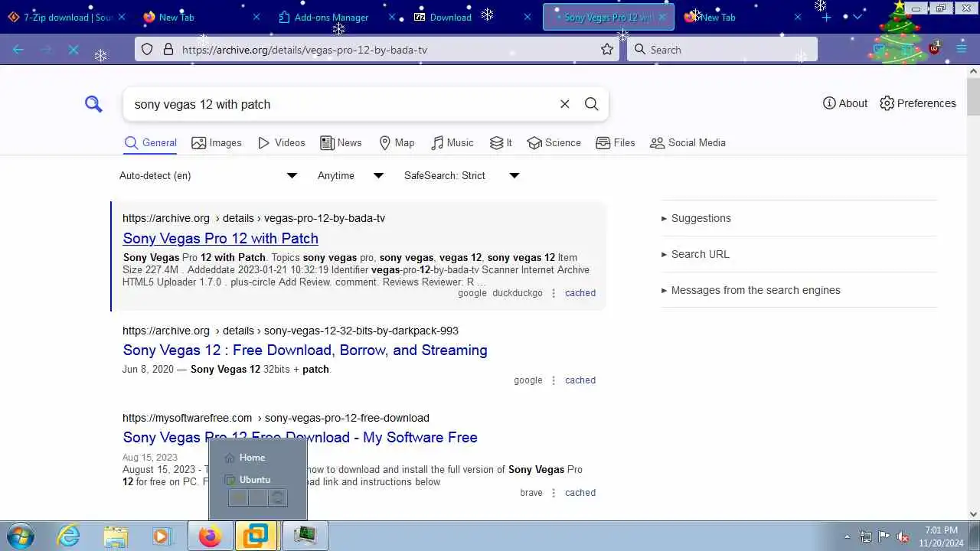Image resolution: width=980 pixels, height=551 pixels.
Task: Go back with the browser back arrow
Action: pos(18,50)
